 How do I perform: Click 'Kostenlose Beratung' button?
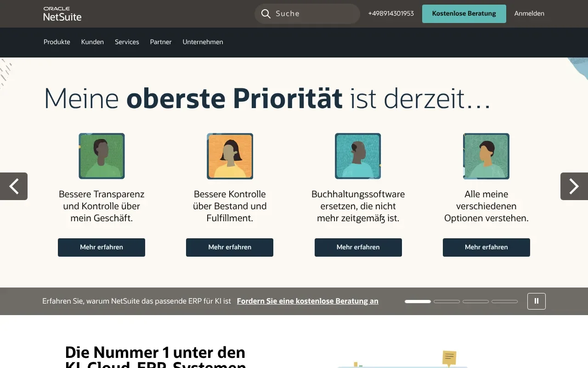pos(464,14)
